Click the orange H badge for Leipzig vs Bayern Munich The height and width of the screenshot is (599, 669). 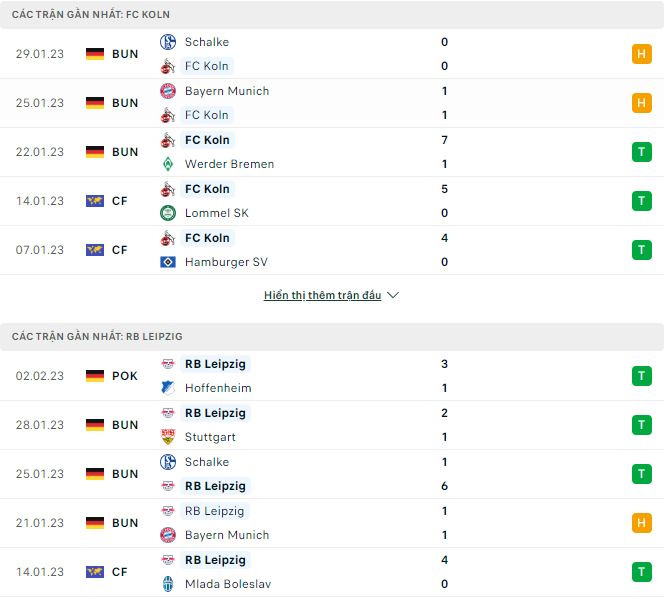pyautogui.click(x=641, y=523)
